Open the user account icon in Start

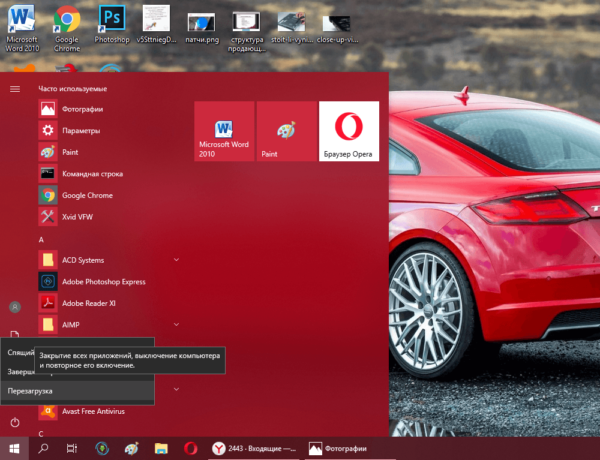point(15,307)
